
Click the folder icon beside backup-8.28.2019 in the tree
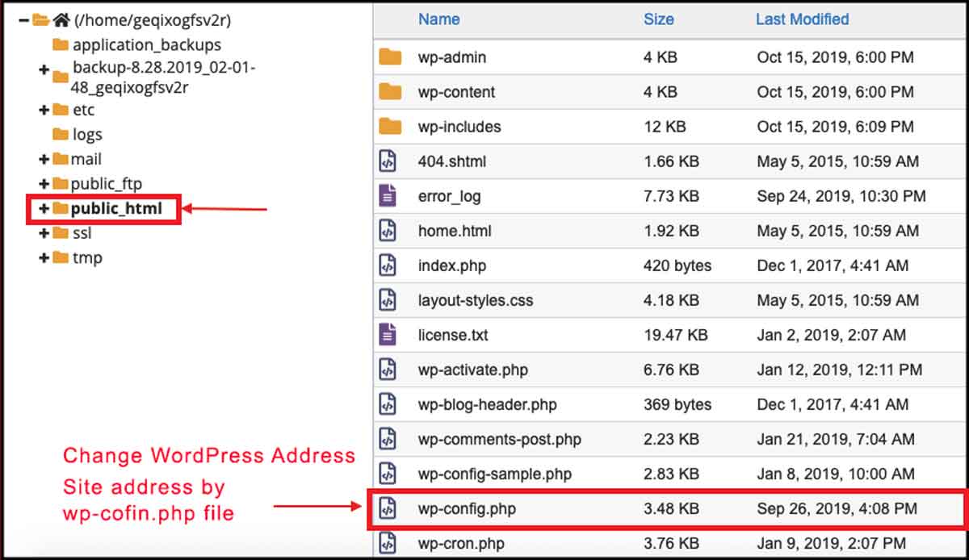pyautogui.click(x=60, y=77)
